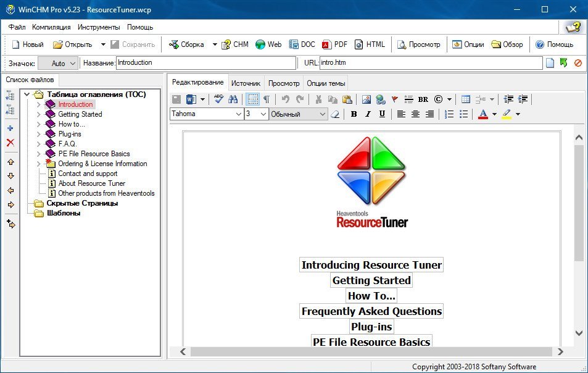Click the copyright special symbol icon
588x373 pixels.
pos(438,99)
